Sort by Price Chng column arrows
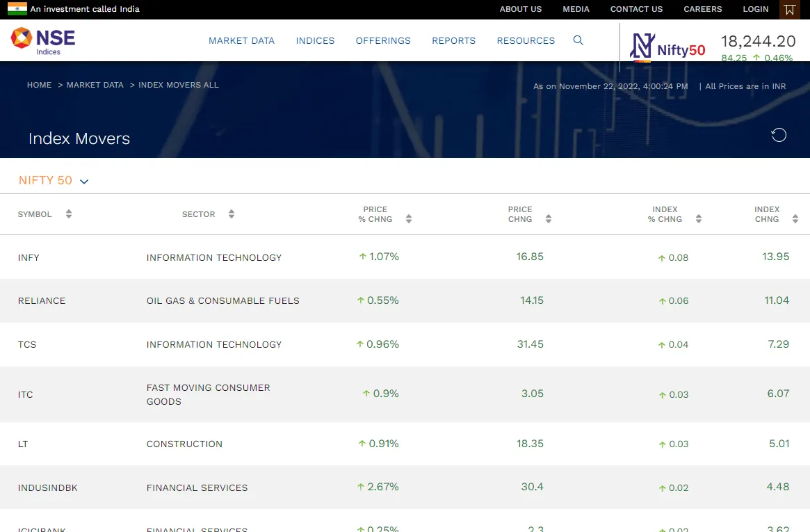The image size is (810, 532). [549, 219]
